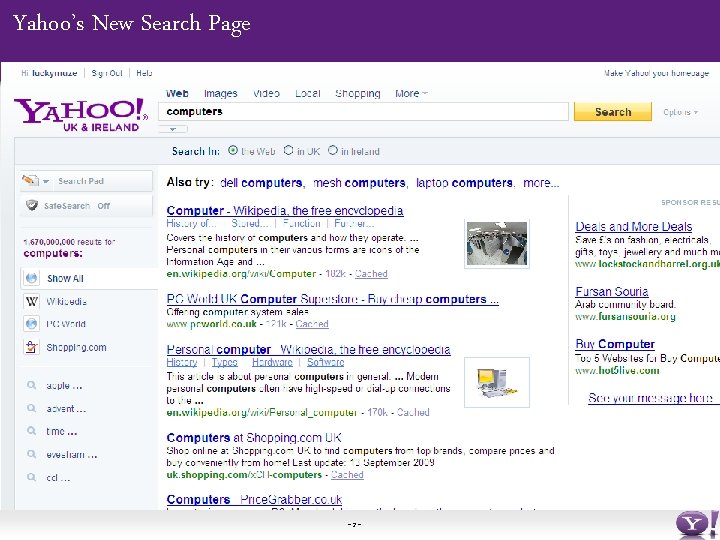Try 'laptop computers' suggestion
Viewport: 720px width, 540px height.
(x=464, y=183)
